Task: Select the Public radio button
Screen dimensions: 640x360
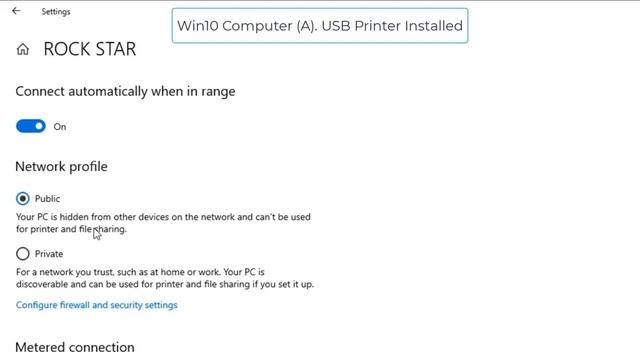Action: 23,199
